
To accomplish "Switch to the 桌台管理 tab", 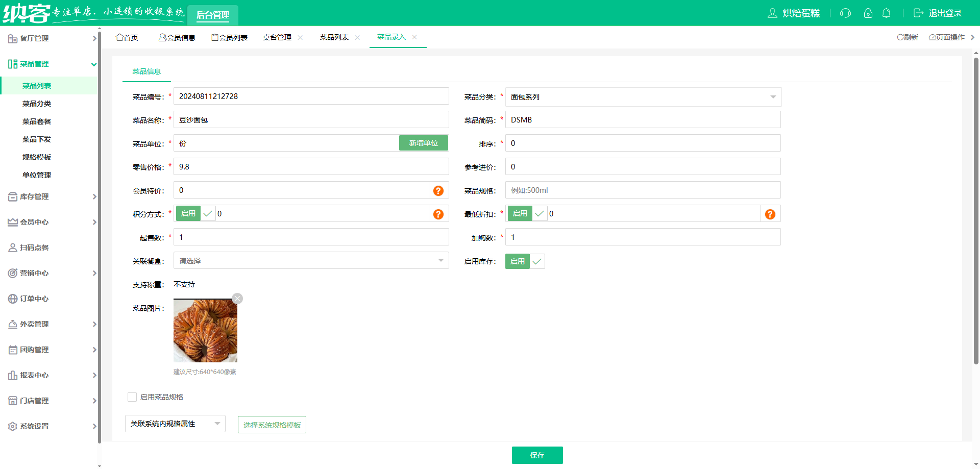I will click(278, 37).
